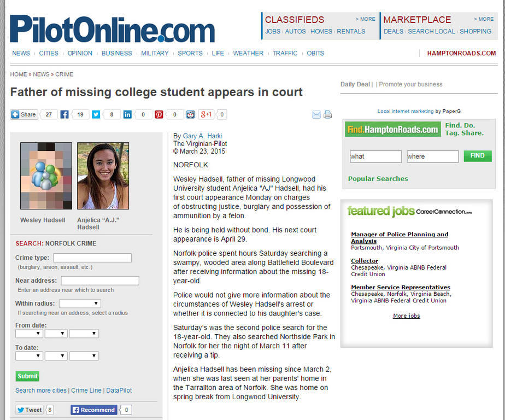This screenshot has width=505, height=420.
Task: Open the OBITS navigation item
Action: click(315, 53)
